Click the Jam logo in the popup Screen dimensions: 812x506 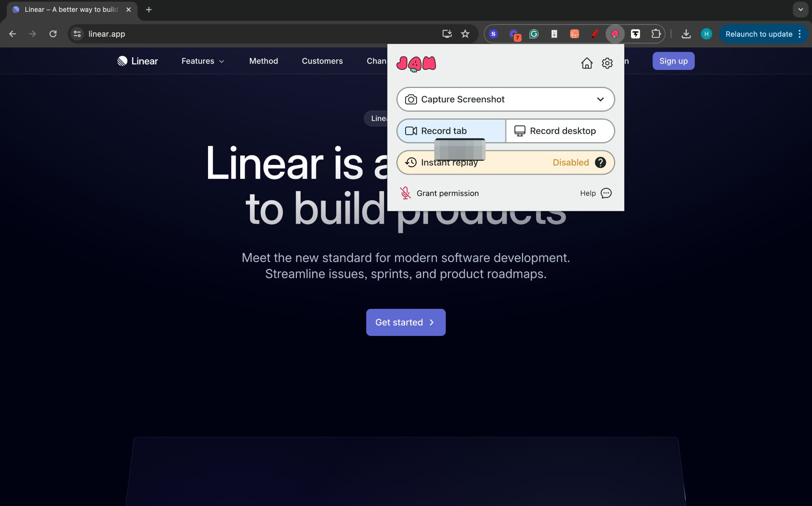(x=416, y=63)
